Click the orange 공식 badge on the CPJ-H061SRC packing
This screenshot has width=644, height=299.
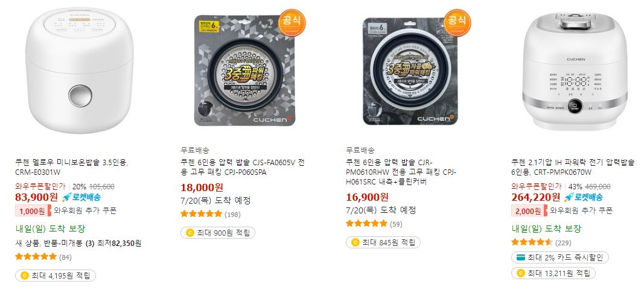(457, 22)
